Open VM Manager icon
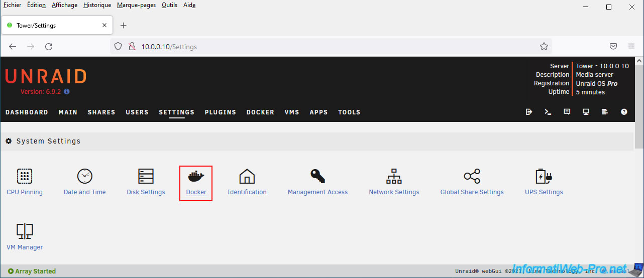 tap(25, 231)
